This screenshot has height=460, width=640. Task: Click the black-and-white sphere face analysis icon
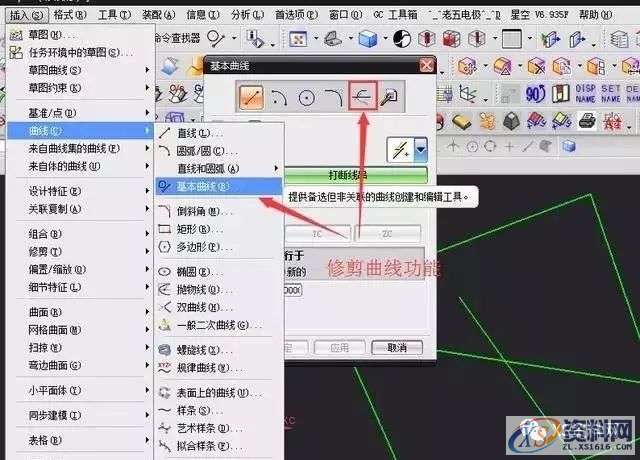[x=402, y=39]
